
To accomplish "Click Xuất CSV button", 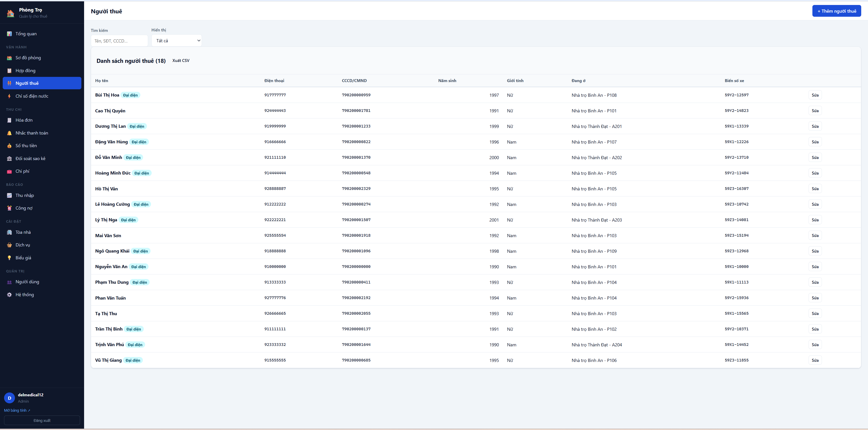I will [181, 61].
